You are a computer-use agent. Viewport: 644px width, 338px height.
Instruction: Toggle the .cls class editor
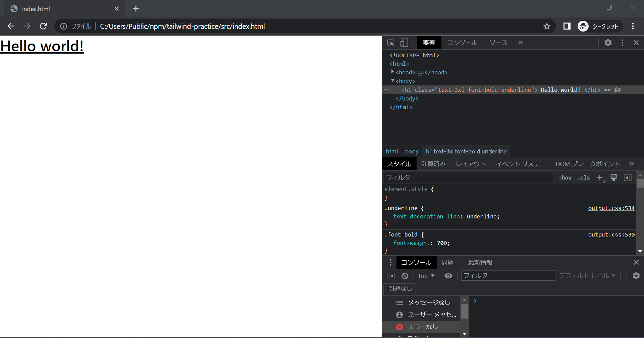pos(584,178)
